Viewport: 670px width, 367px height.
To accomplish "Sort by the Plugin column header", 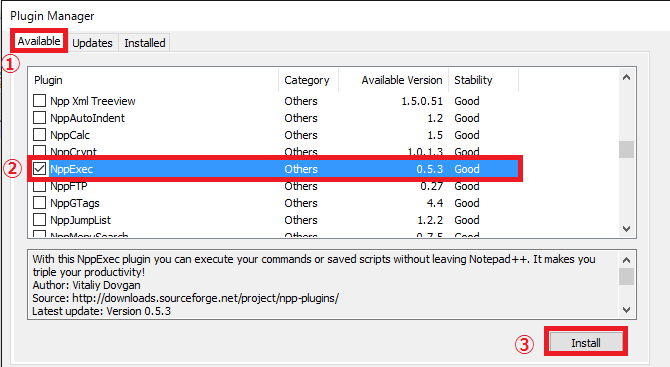I will [154, 80].
